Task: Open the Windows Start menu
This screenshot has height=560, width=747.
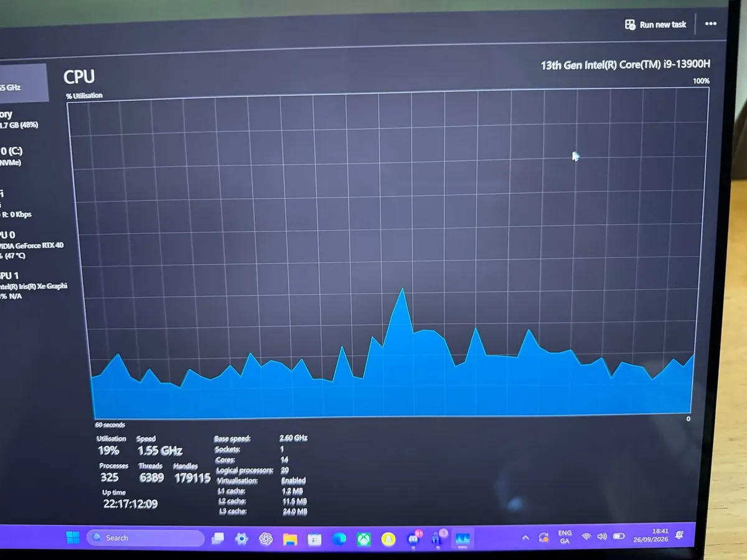Action: pos(73,538)
